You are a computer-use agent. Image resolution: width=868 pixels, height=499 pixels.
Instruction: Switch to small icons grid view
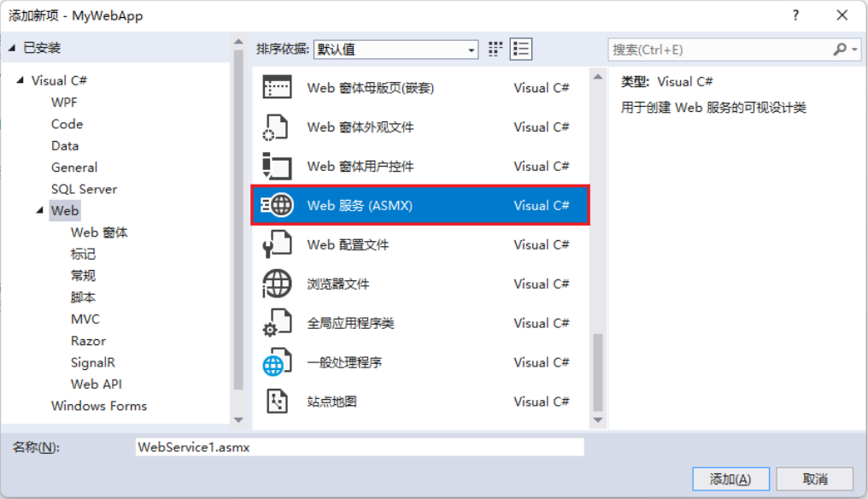[496, 50]
